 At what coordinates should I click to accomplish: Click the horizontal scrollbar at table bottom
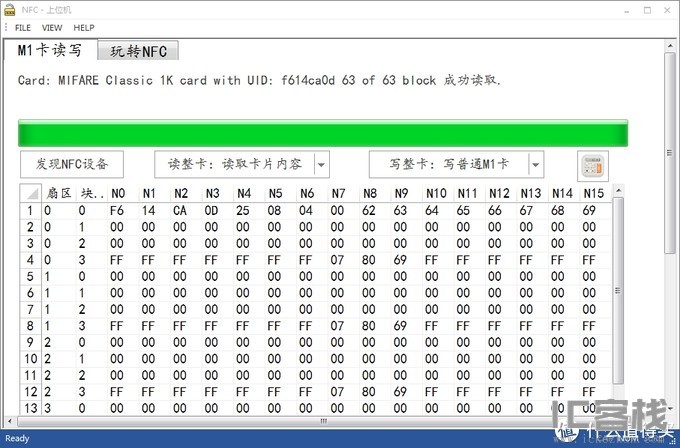coord(323,421)
